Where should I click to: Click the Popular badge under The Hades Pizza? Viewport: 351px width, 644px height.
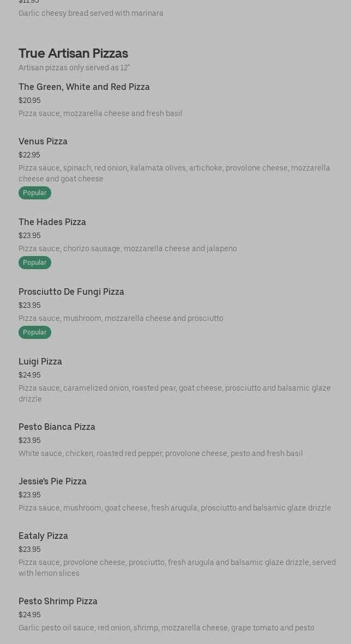tap(35, 263)
